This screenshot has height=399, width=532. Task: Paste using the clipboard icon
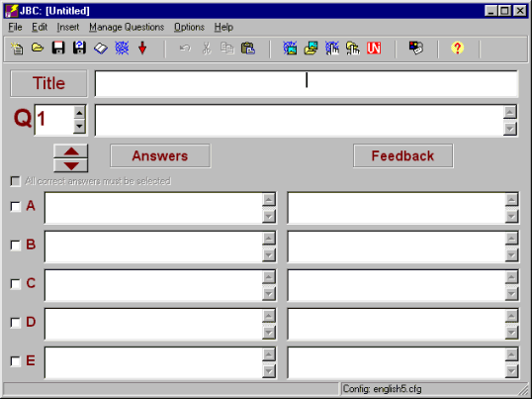coord(248,49)
